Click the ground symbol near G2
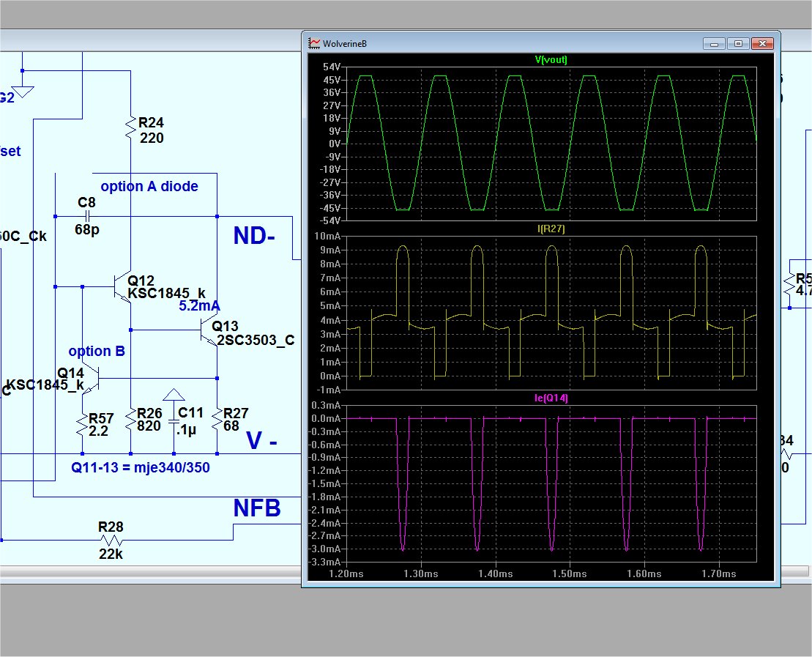Screen dimensions: 812x657 pos(22,92)
